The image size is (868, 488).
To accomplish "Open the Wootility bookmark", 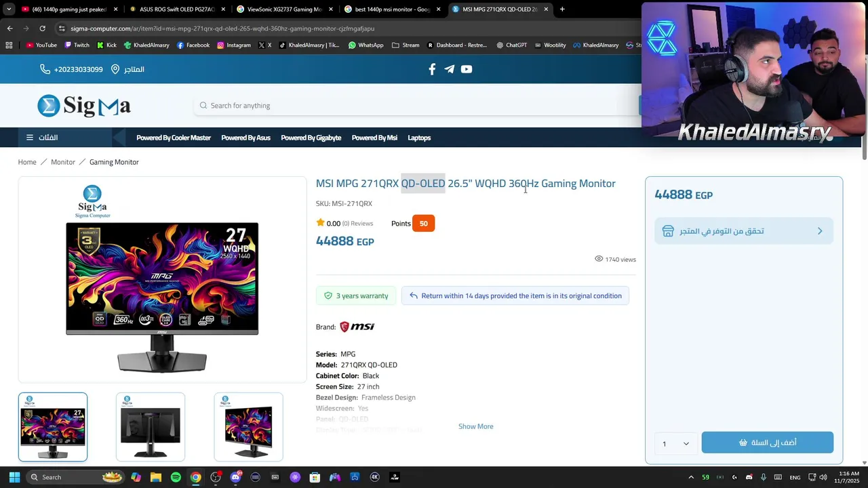I will coord(550,45).
